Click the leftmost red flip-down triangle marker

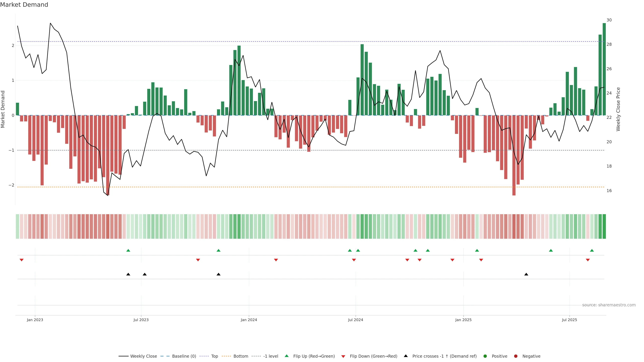click(21, 260)
